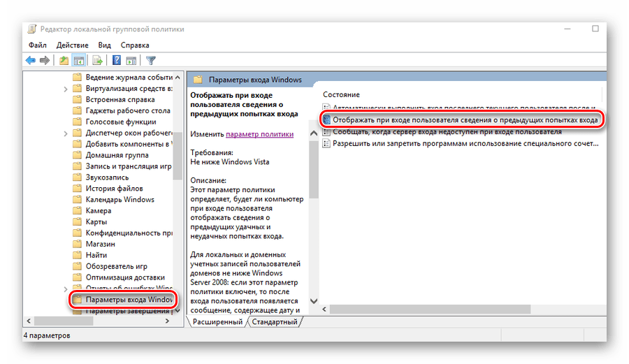Toggle the Action pane toolbar icon
Viewport: 629px width, 364px height.
(x=131, y=61)
